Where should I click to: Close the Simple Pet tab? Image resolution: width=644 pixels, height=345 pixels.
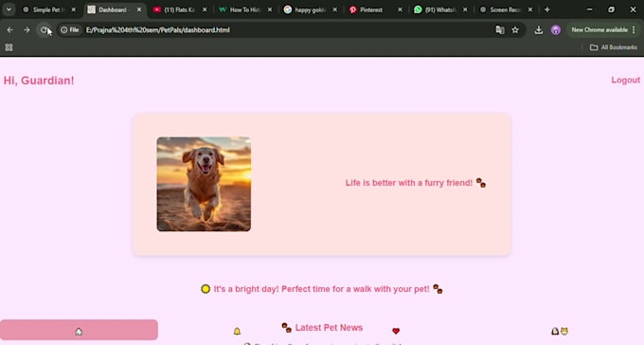click(x=74, y=9)
